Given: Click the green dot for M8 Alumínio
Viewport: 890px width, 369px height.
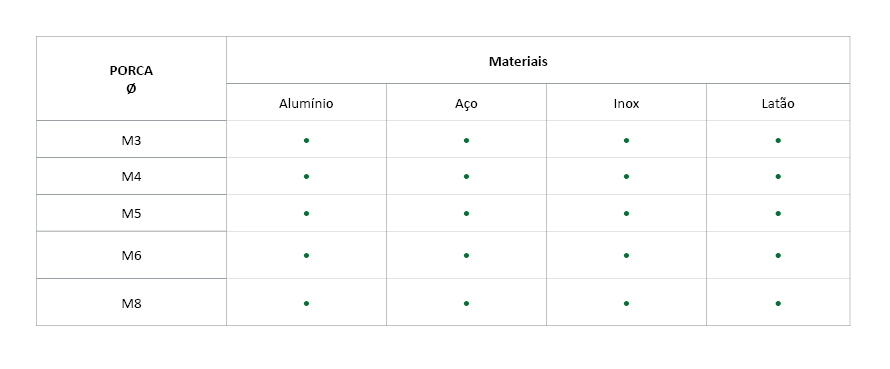Looking at the screenshot, I should pos(307,304).
